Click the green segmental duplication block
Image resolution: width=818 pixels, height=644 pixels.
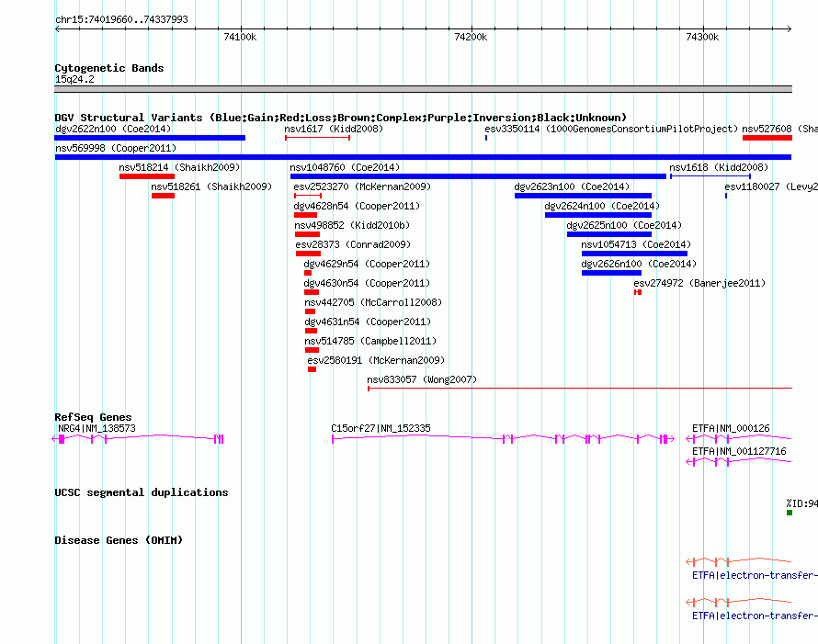point(790,513)
